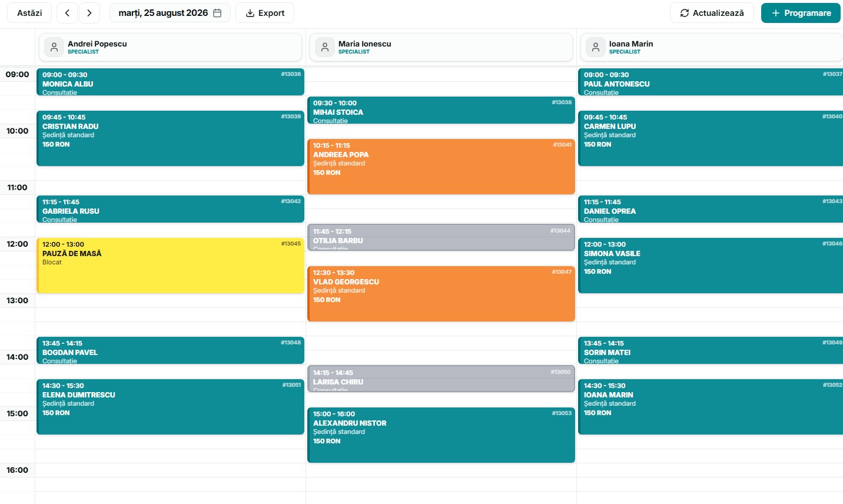Open yellow Pauză de masă block
843x504 pixels.
[170, 266]
